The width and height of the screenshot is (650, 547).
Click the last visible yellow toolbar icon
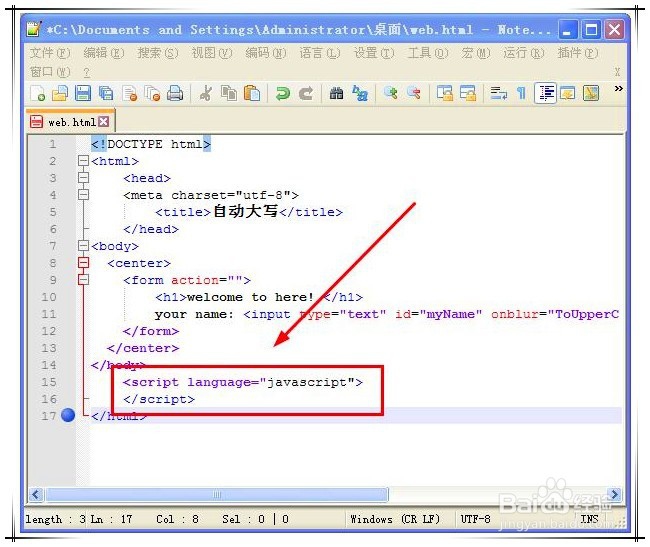pyautogui.click(x=591, y=93)
